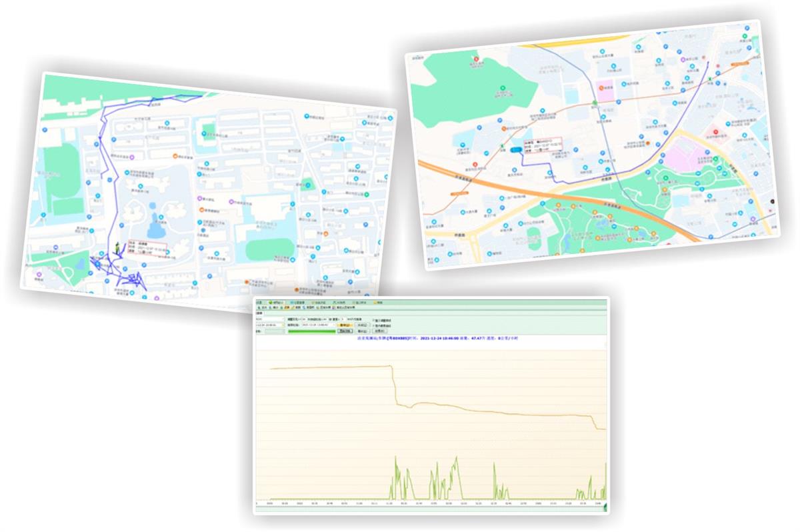This screenshot has width=800, height=532.
Task: Toggle the upper checkbox right of the query fields
Action: pyautogui.click(x=373, y=319)
